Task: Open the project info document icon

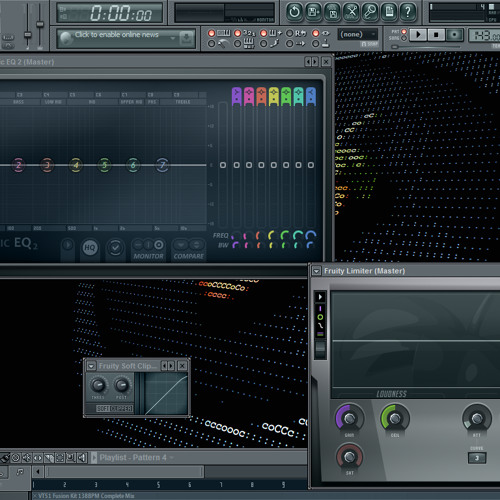Action: pyautogui.click(x=389, y=12)
